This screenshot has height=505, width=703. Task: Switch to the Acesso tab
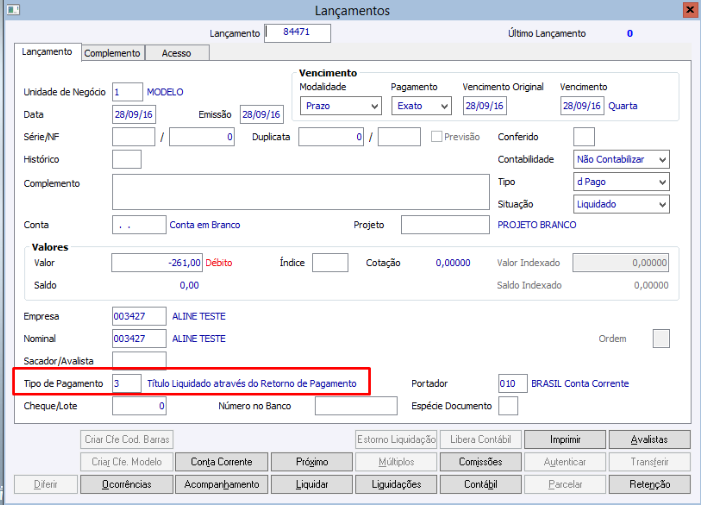pos(176,53)
